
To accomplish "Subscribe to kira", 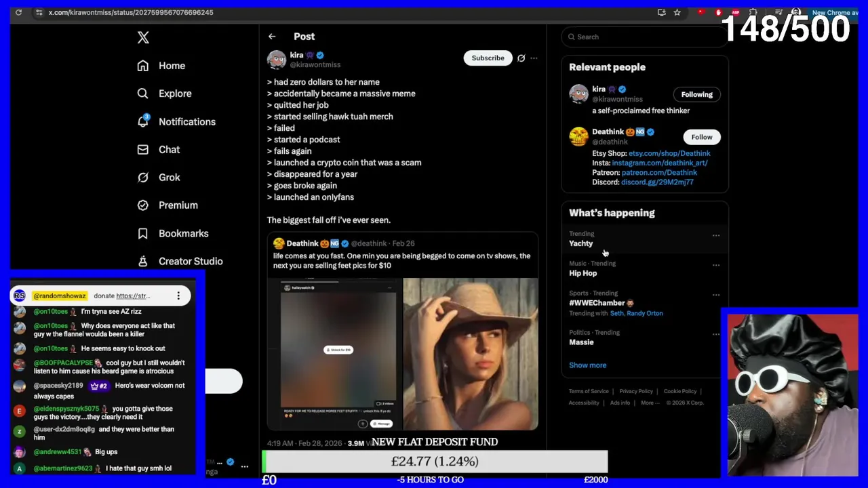I will [x=488, y=58].
